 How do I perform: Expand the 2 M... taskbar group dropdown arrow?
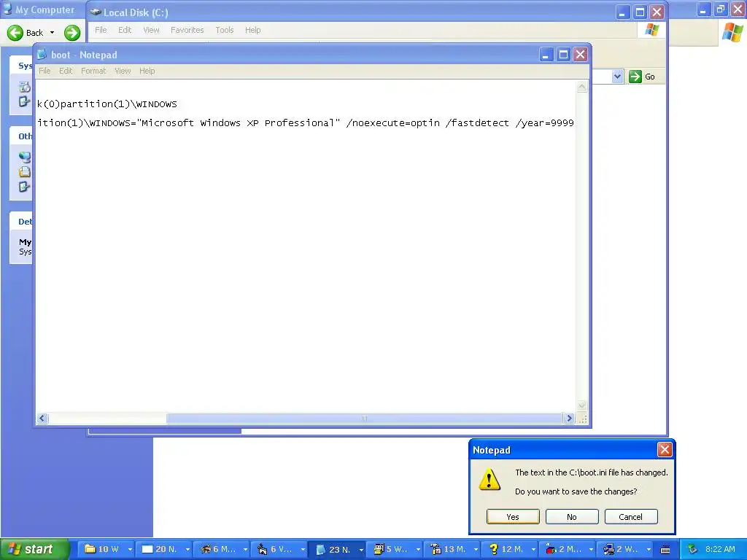tap(591, 550)
